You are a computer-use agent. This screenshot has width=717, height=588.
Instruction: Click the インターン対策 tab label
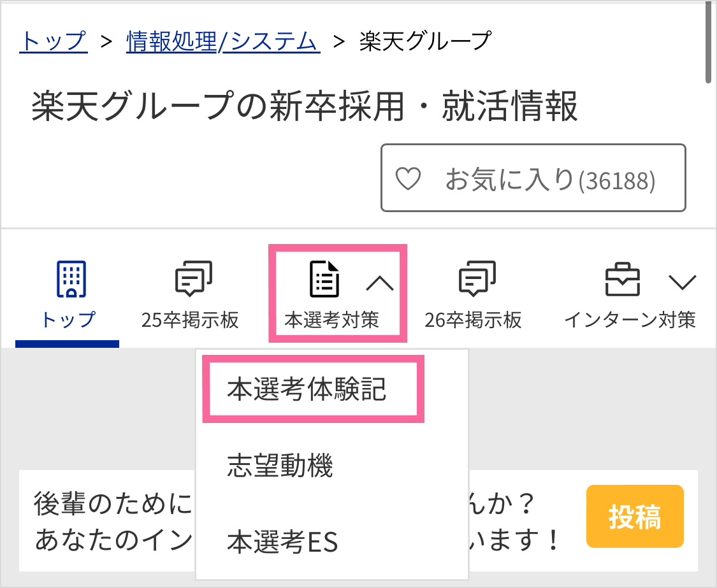click(630, 320)
